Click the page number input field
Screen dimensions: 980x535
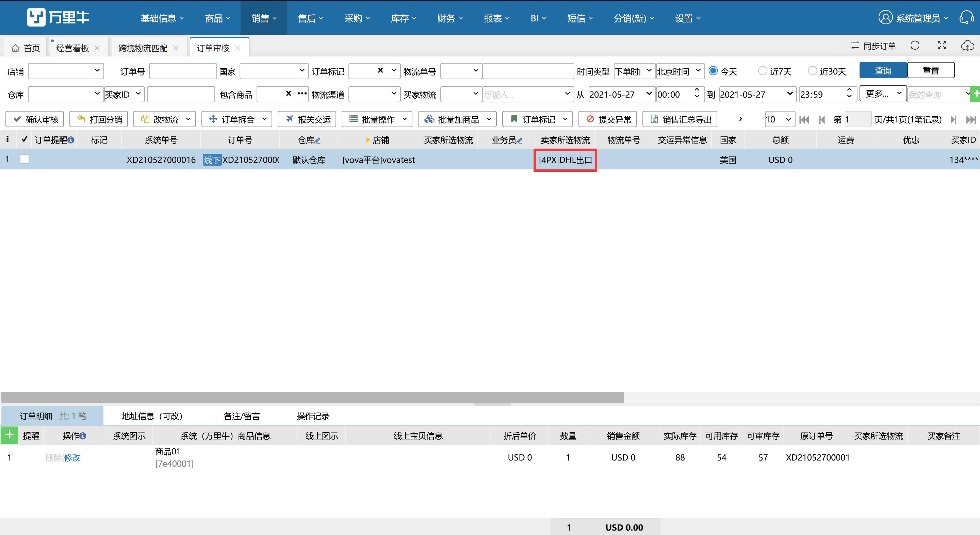[857, 119]
